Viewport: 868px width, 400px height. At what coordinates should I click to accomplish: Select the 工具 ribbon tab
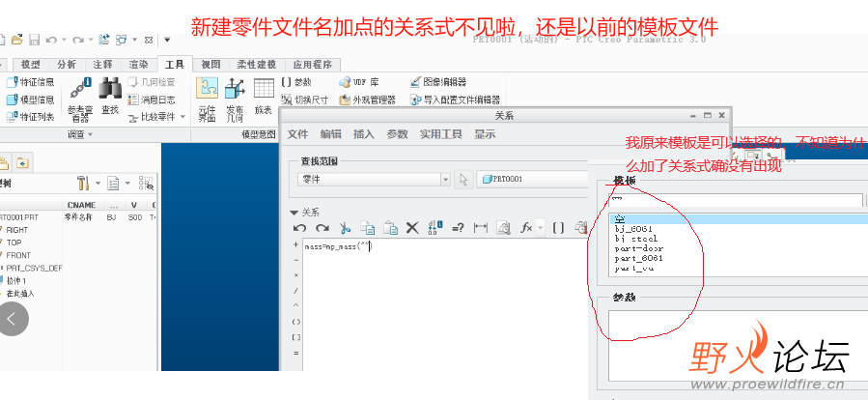point(175,65)
